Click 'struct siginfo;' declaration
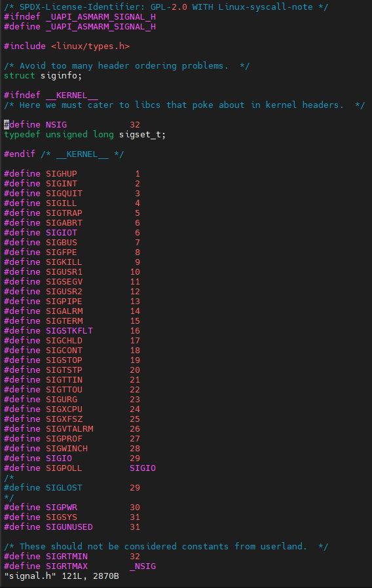Viewport: 372px width, 588px height. tap(43, 76)
